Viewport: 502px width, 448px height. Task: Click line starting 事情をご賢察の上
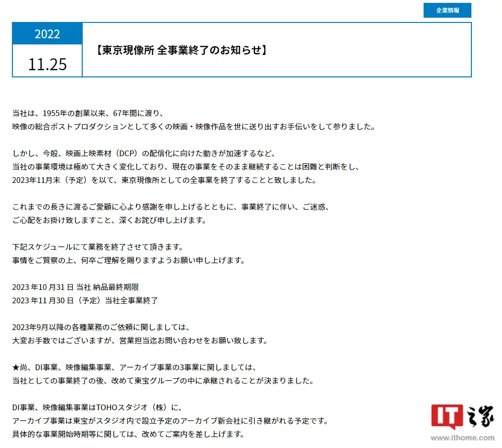tap(129, 261)
